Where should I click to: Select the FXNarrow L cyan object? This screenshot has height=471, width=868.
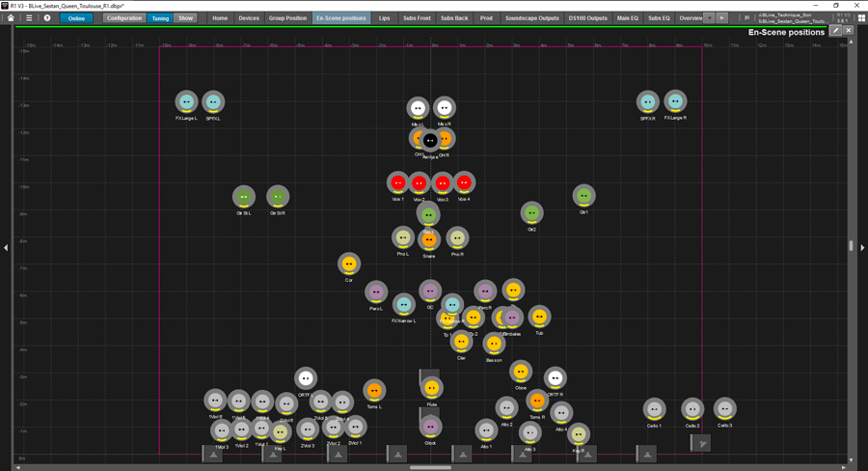403,305
